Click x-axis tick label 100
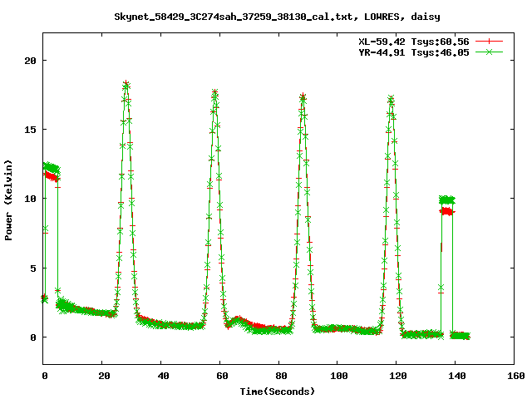 pyautogui.click(x=339, y=376)
